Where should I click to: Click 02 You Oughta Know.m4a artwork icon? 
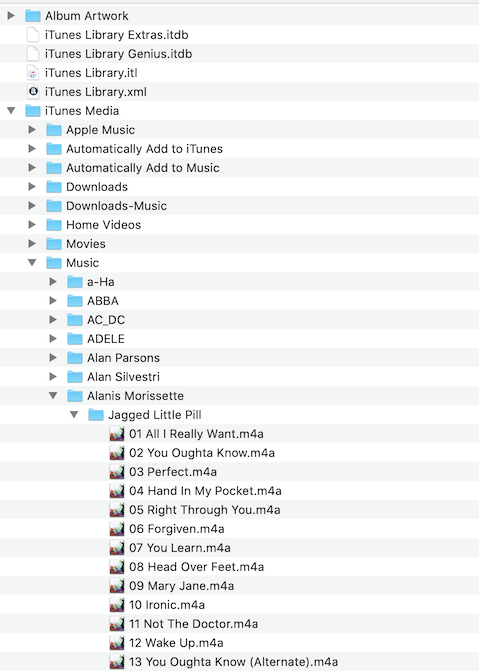click(x=117, y=453)
